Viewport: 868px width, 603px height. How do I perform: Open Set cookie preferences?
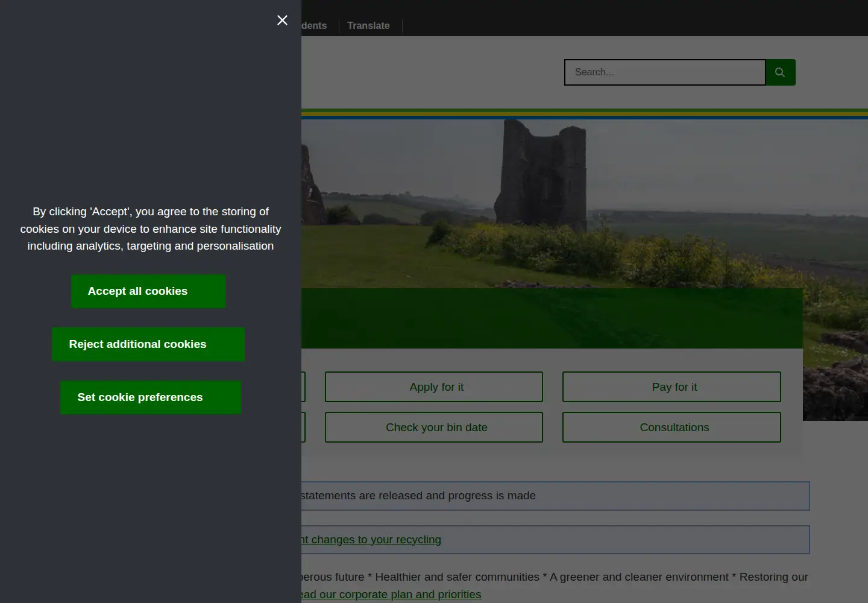(151, 397)
